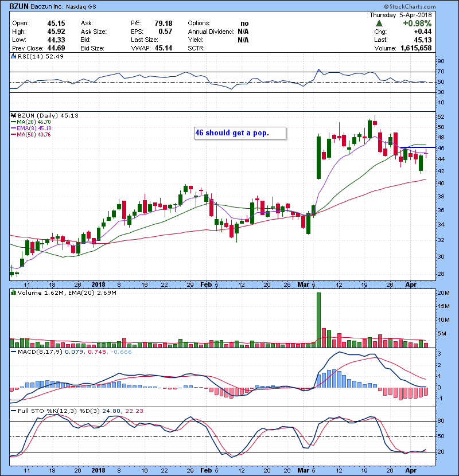Click the Last Size label
Screen dimensions: 459x476
pos(144,40)
